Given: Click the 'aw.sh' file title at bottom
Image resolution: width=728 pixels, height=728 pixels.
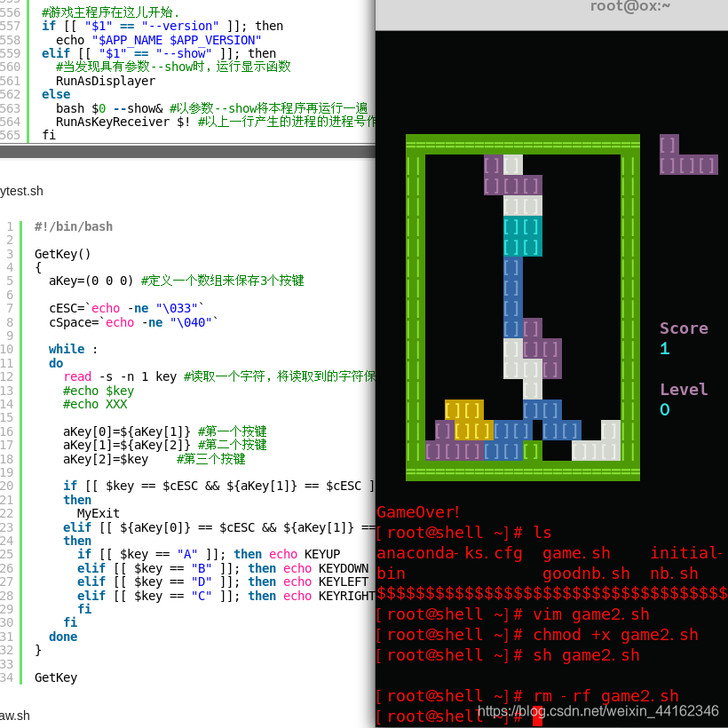Looking at the screenshot, I should coord(15,716).
